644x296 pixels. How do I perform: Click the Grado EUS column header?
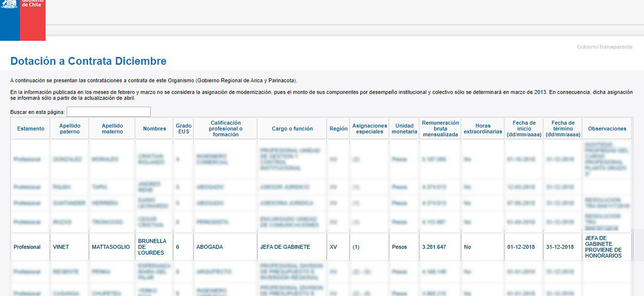[183, 129]
